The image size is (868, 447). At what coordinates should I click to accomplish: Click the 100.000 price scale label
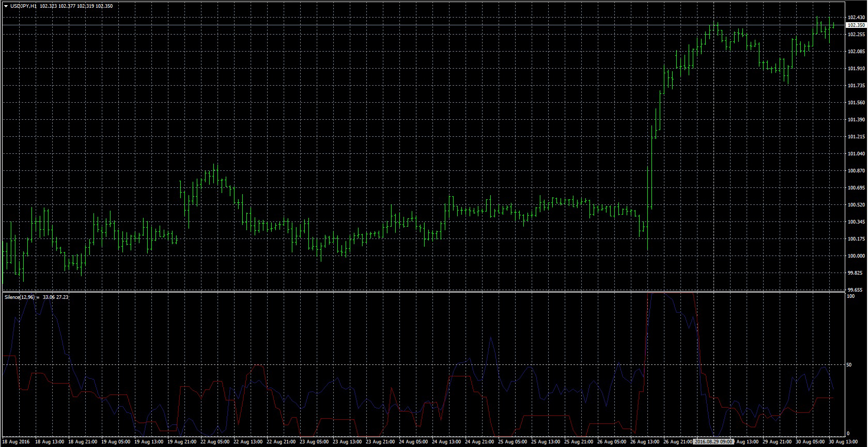[x=856, y=256]
